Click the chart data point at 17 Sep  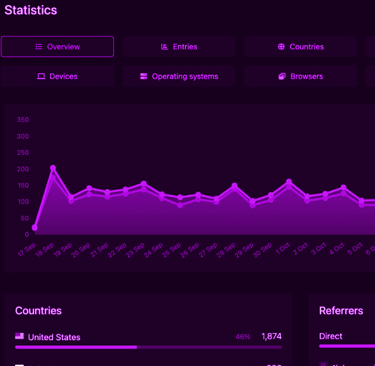click(35, 227)
